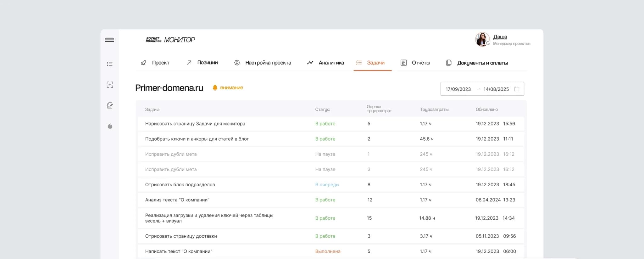Open the hamburger menu in sidebar

[109, 40]
